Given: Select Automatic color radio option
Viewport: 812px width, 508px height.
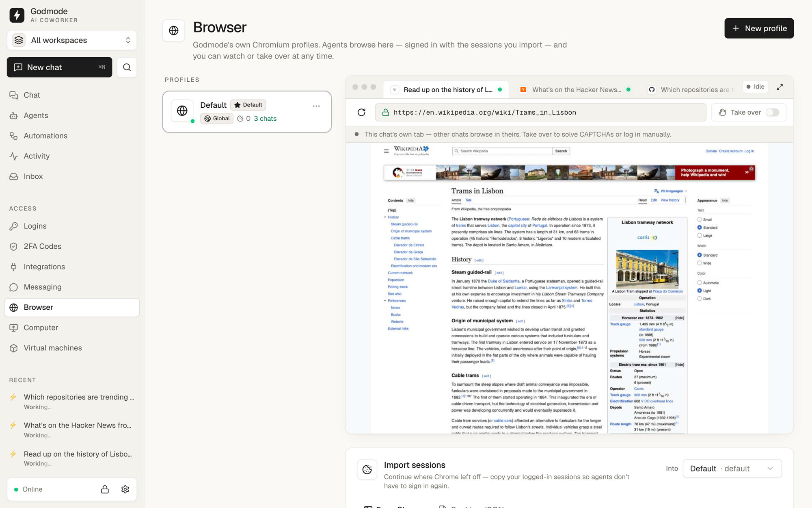Looking at the screenshot, I should pos(700,282).
